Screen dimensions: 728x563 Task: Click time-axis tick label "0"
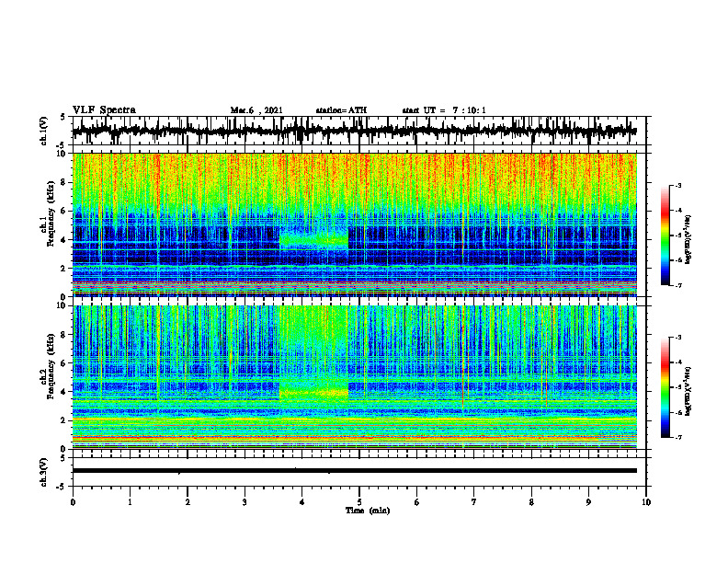pos(73,502)
